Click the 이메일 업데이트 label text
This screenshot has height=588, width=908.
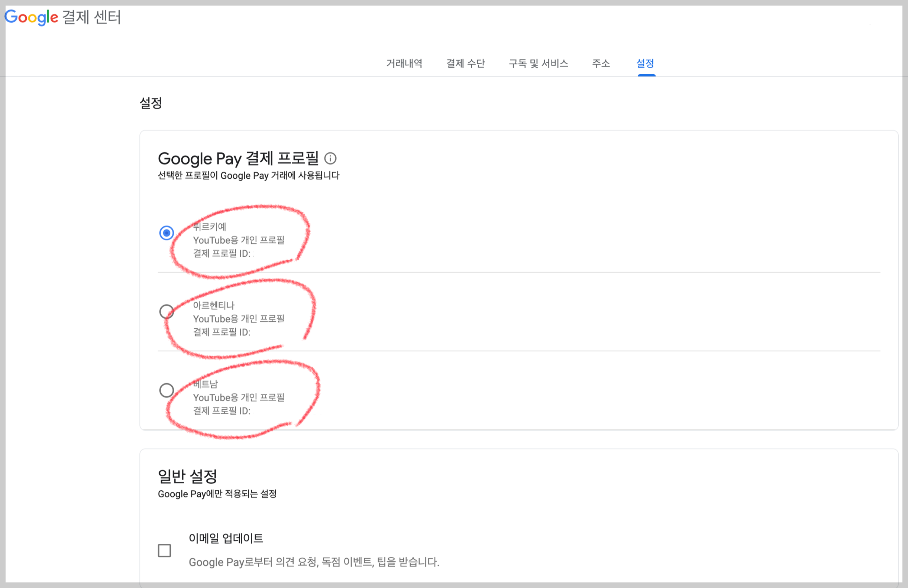point(226,539)
